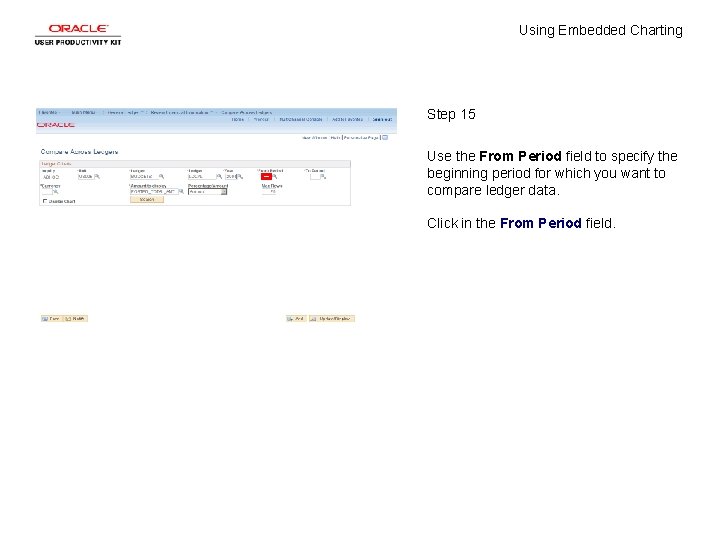Click the Currency input field
Viewport: 720px width, 540px height.
(x=47, y=192)
